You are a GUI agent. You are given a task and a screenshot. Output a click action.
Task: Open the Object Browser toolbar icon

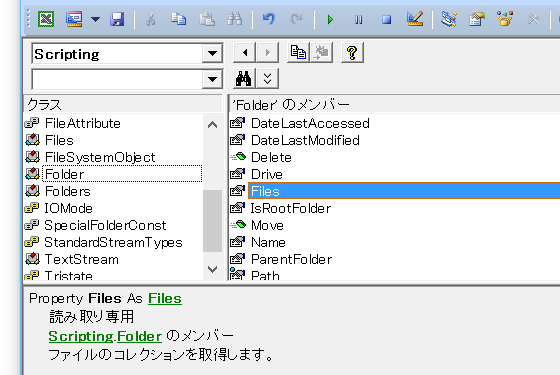tap(505, 19)
